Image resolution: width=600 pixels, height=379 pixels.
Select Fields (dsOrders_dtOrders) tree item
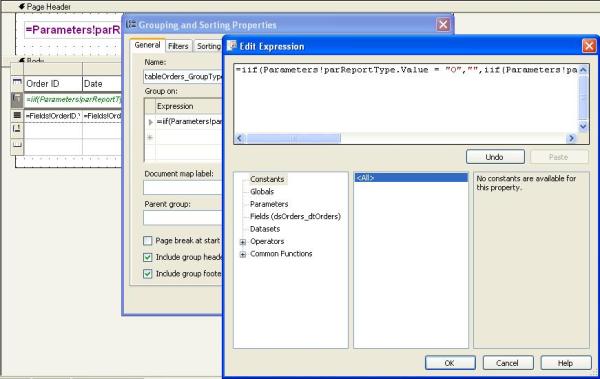(295, 216)
